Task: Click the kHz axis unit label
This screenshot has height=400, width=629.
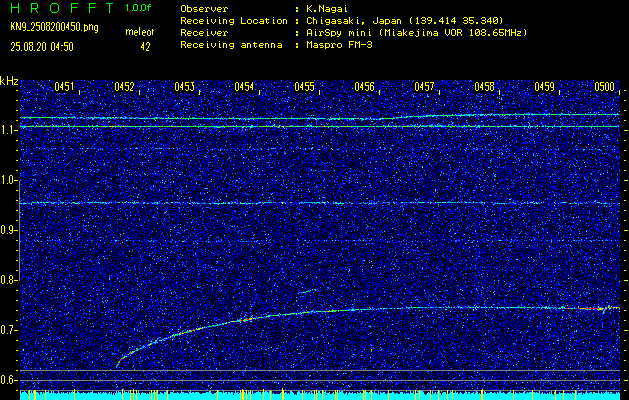Action: tap(9, 81)
